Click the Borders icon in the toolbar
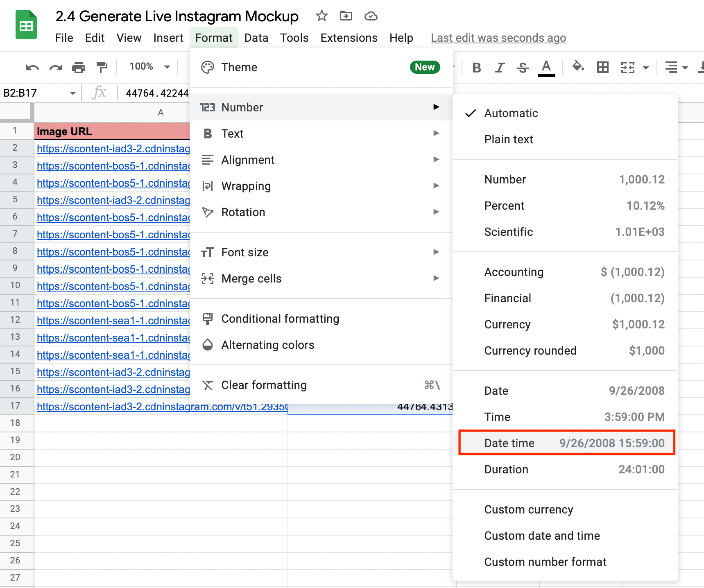Viewport: 704px width, 588px height. [x=602, y=67]
